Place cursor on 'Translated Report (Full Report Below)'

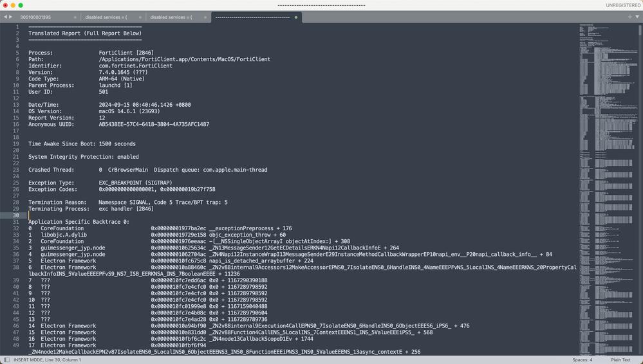click(x=85, y=33)
